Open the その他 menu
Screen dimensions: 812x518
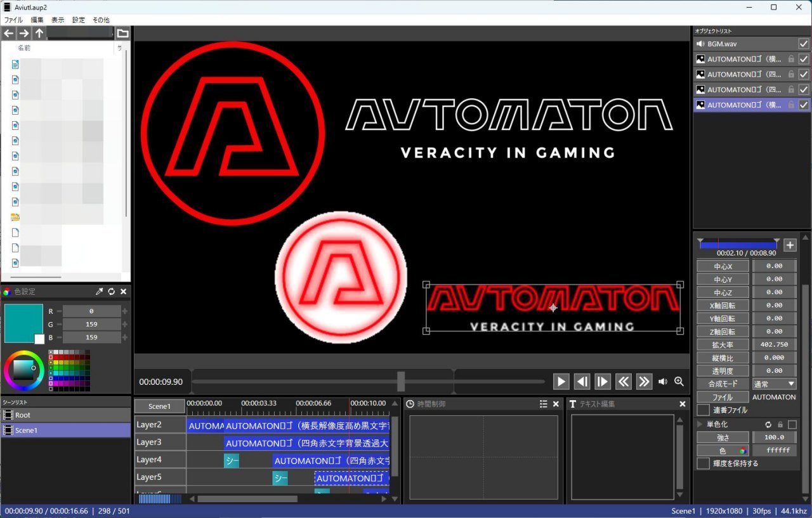click(101, 20)
